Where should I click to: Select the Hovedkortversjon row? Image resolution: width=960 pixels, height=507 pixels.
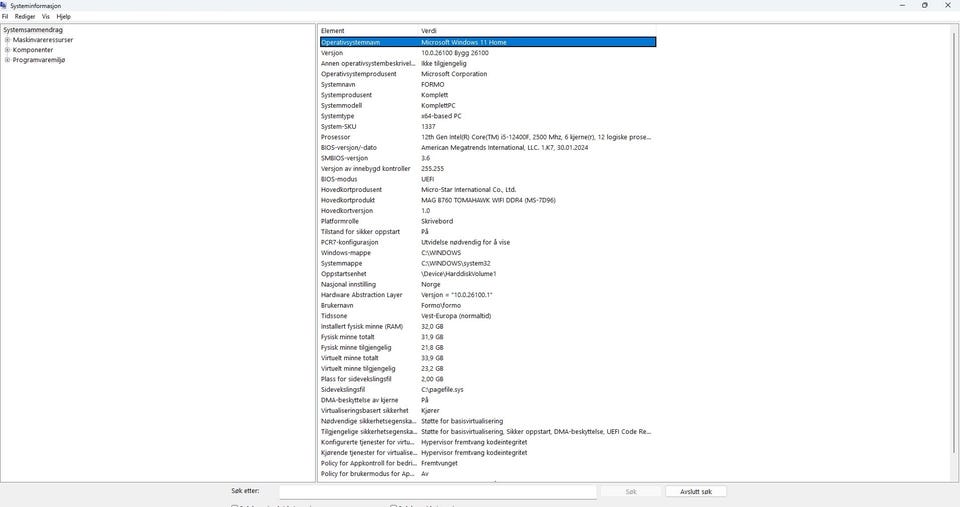tap(487, 211)
